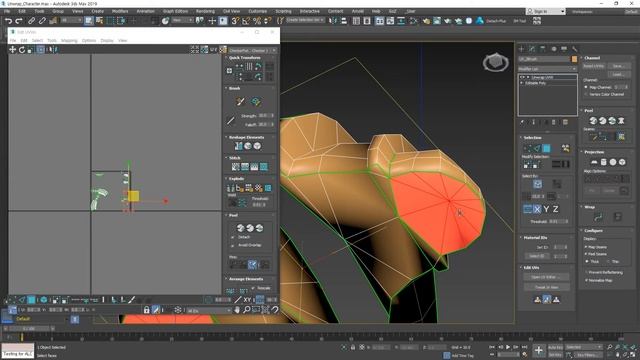640x360 pixels.
Task: Select the Thick display radio button
Action: point(587,261)
